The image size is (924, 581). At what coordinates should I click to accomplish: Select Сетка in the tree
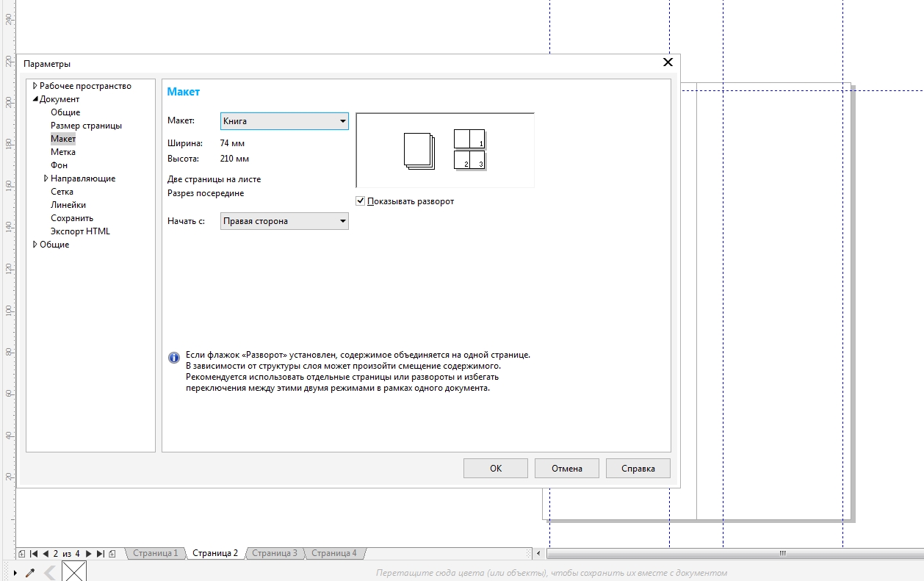click(x=62, y=192)
